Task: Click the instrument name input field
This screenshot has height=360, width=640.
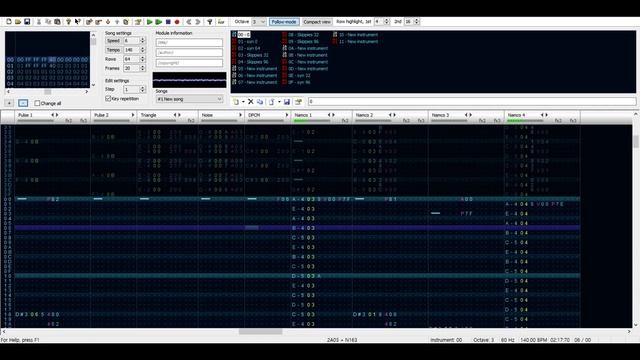Action: [472, 102]
